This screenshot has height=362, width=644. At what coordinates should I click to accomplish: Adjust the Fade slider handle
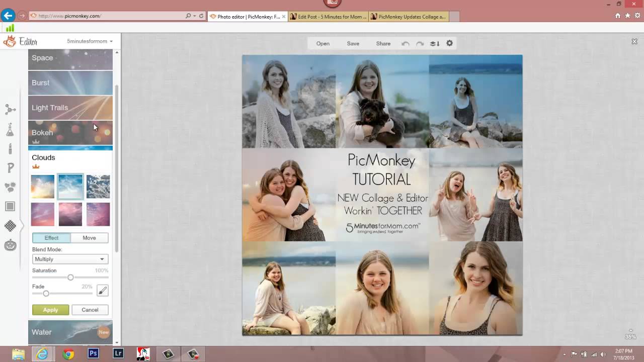(x=46, y=294)
